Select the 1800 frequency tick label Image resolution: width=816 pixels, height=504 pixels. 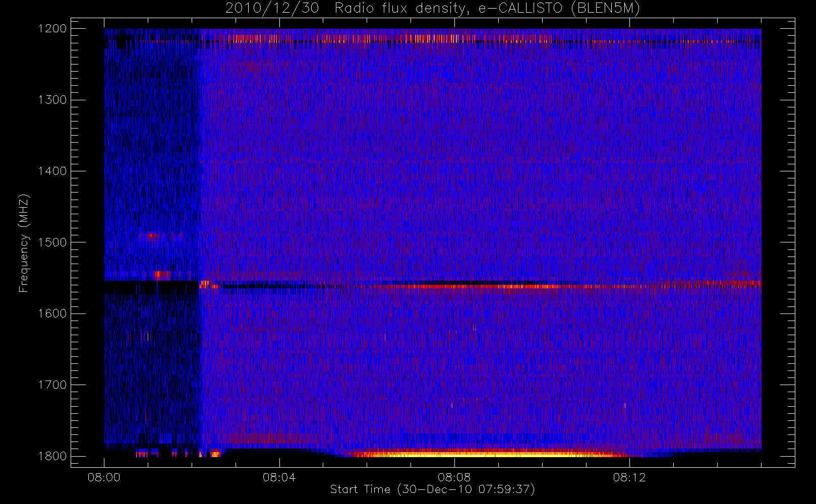[53, 456]
